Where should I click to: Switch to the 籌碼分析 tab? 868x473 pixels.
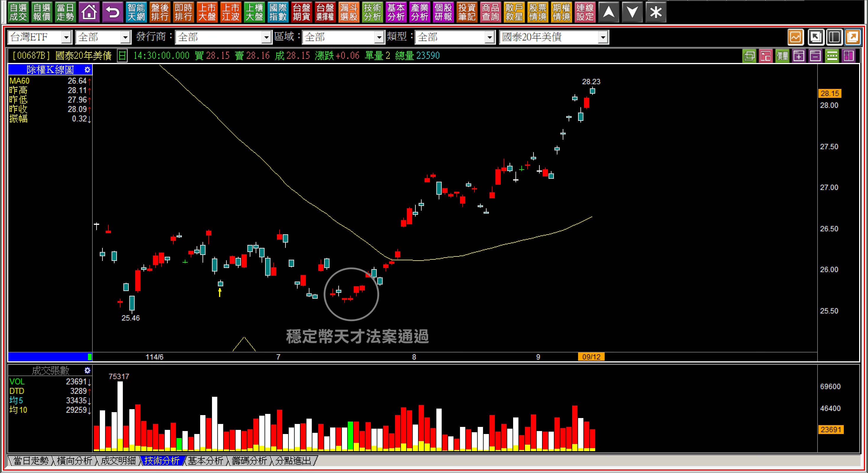(x=249, y=461)
